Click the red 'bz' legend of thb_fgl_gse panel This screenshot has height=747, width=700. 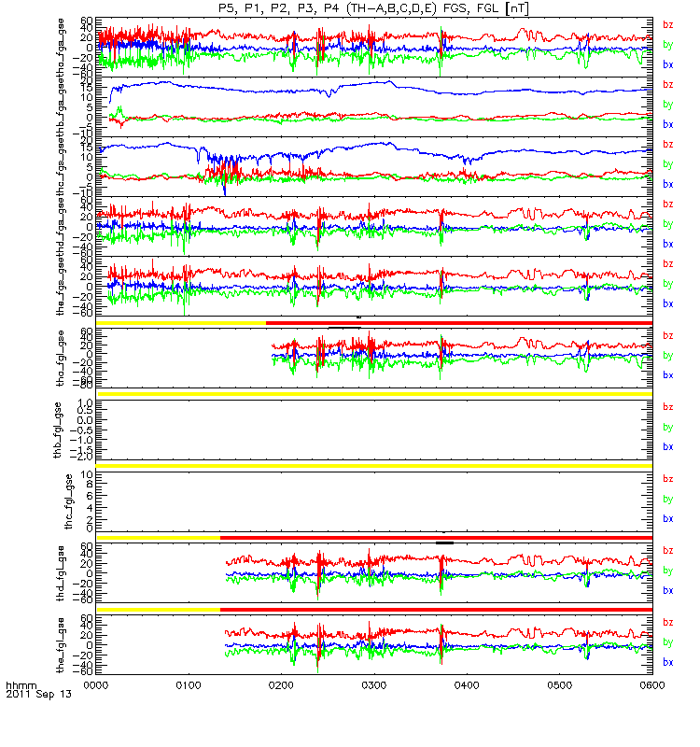668,407
